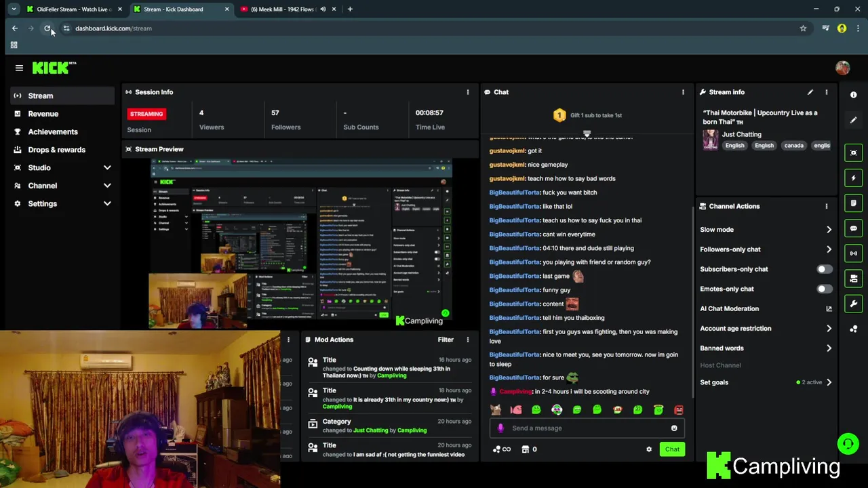
Task: Open the hamburger menu beside Kick logo
Action: point(19,68)
